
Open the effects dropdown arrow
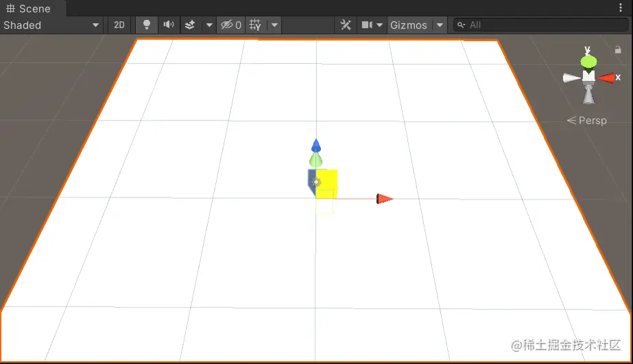click(209, 25)
